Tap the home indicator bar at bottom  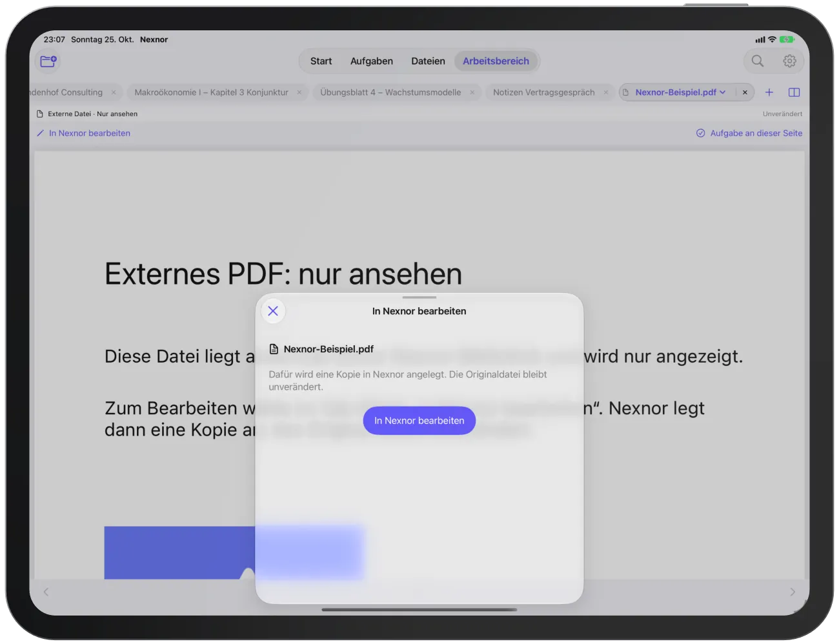tap(419, 609)
